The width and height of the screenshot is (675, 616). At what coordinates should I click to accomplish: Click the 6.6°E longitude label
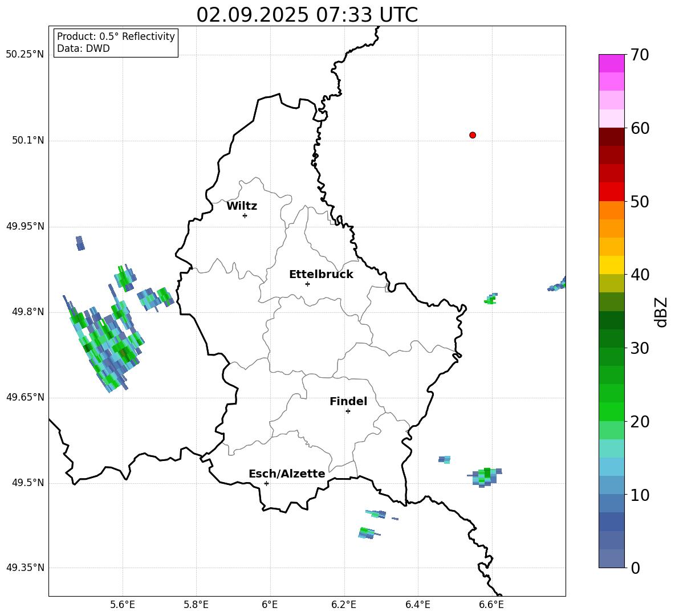click(x=491, y=605)
